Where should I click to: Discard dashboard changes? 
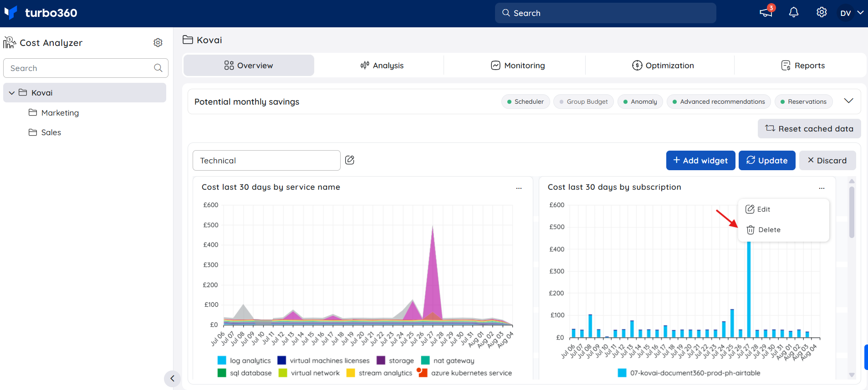(827, 161)
